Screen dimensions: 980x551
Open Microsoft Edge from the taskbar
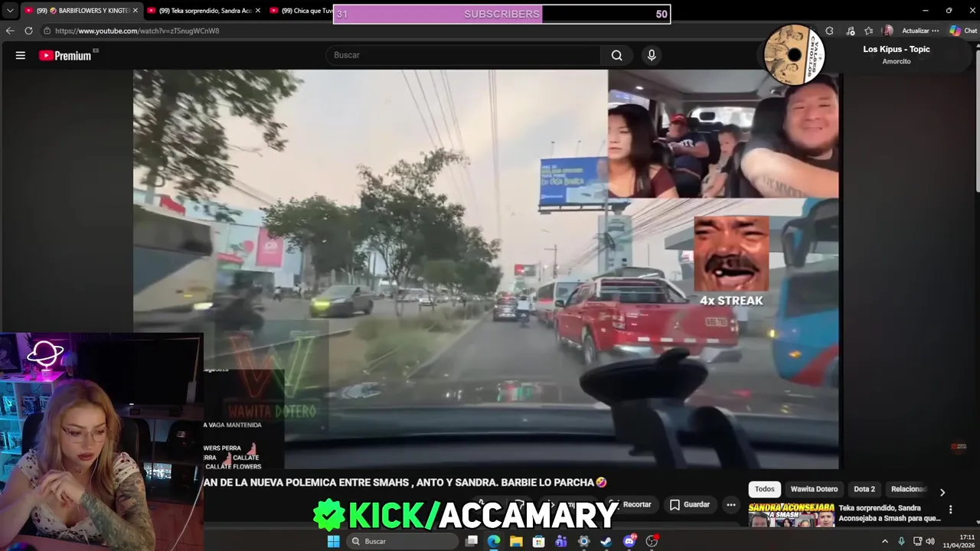(x=494, y=541)
